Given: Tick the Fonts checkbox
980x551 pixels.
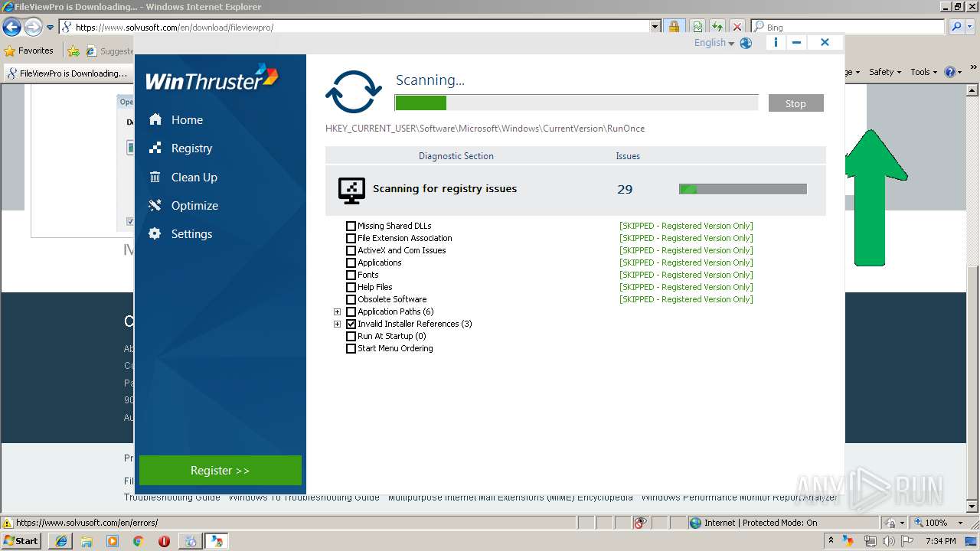Looking at the screenshot, I should (x=351, y=275).
